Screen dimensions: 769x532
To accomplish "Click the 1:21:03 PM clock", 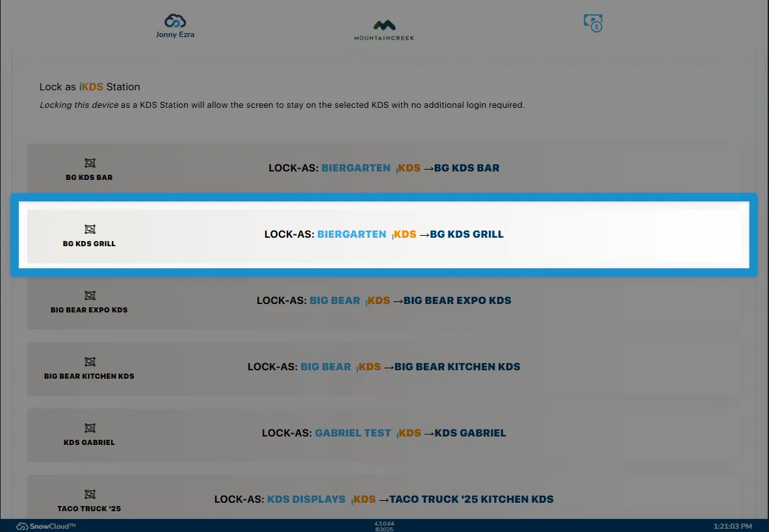I will [x=733, y=526].
